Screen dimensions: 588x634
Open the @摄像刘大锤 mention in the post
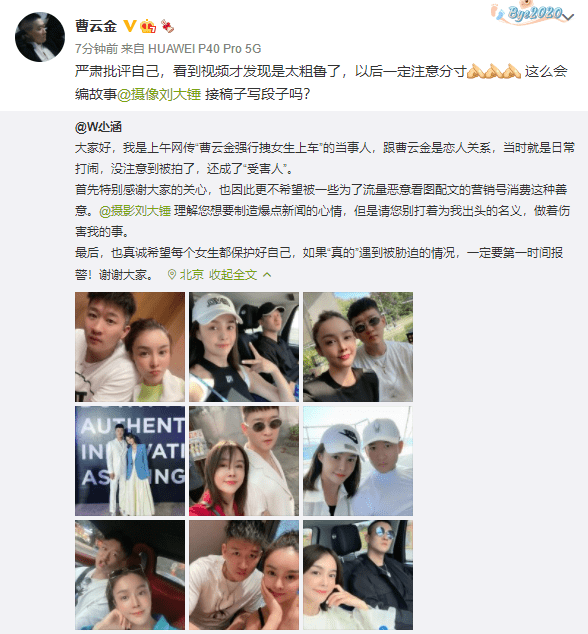(x=159, y=94)
